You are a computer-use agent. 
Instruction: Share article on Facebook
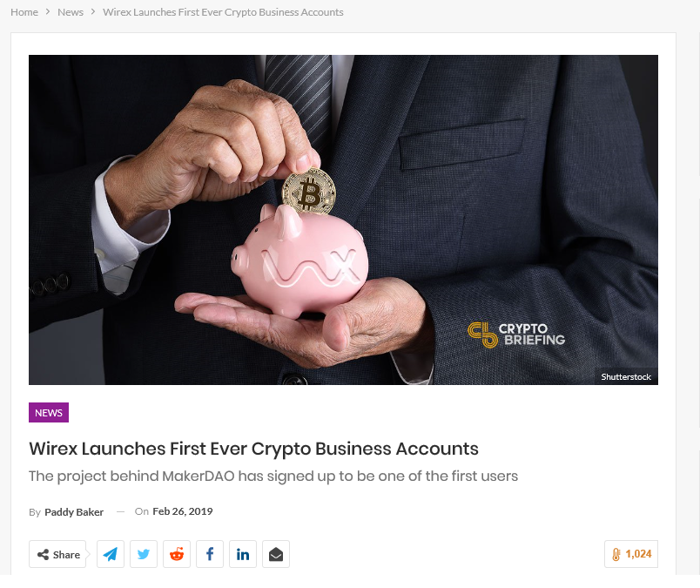point(209,554)
